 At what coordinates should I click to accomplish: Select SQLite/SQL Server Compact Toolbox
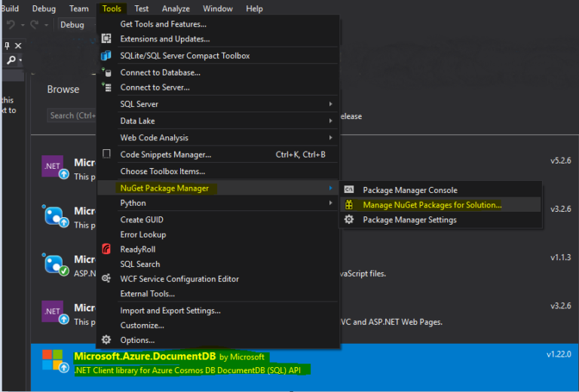218,55
